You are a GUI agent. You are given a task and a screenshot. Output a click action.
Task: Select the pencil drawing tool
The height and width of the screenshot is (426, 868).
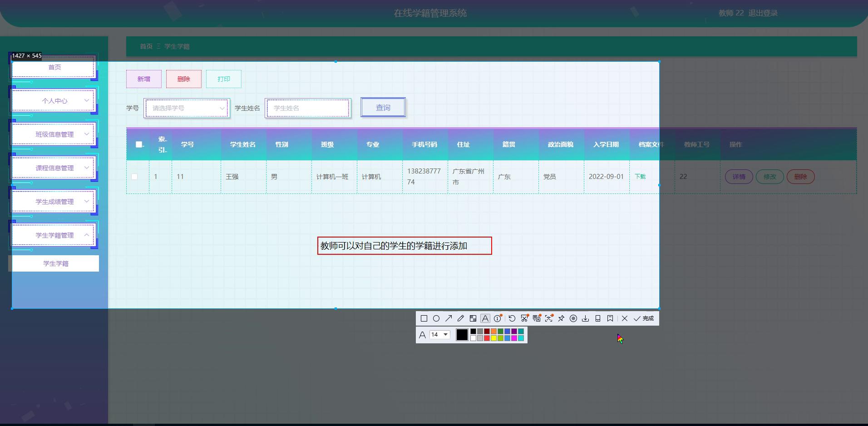coord(461,318)
